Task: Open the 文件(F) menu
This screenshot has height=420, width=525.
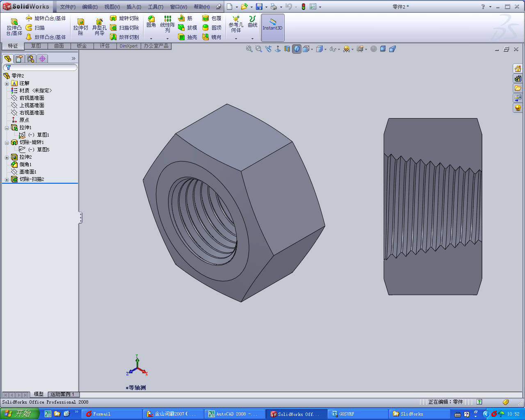Action: point(68,7)
